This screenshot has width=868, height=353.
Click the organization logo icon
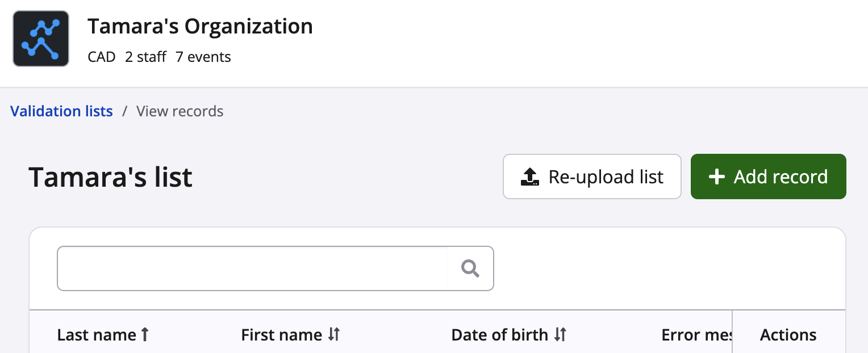pos(41,39)
